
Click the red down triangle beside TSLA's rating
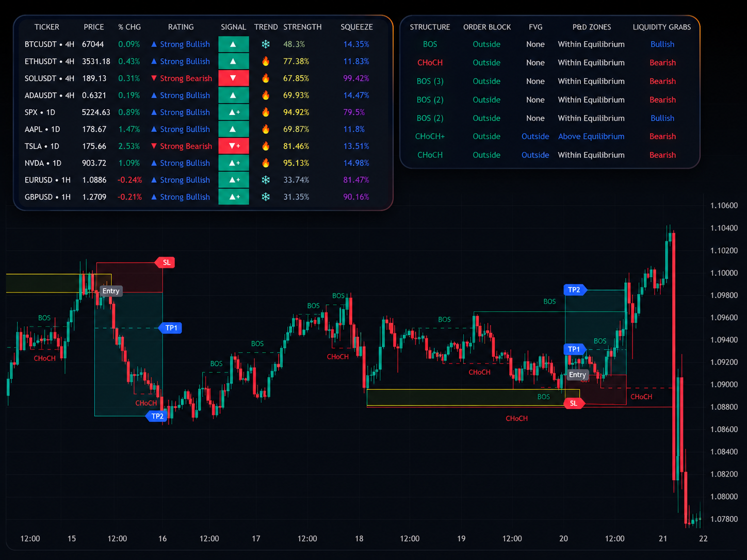tap(154, 146)
